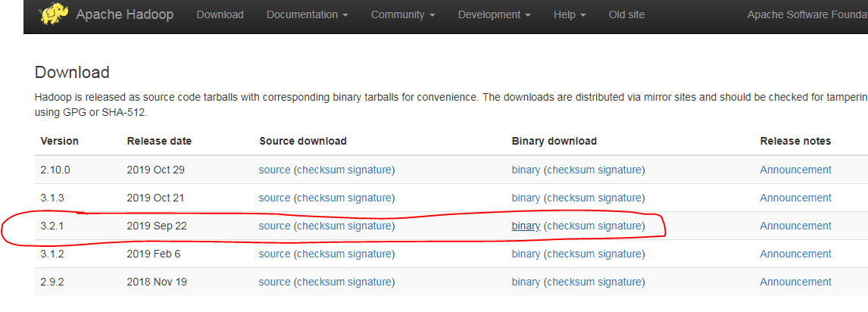Download source for version 3.2.1

pos(275,226)
